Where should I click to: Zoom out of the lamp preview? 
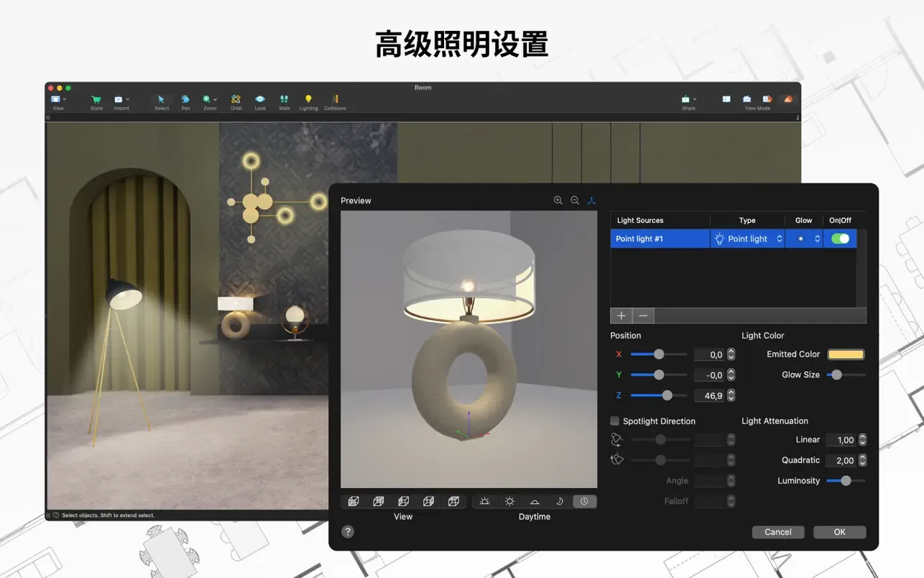pos(575,201)
